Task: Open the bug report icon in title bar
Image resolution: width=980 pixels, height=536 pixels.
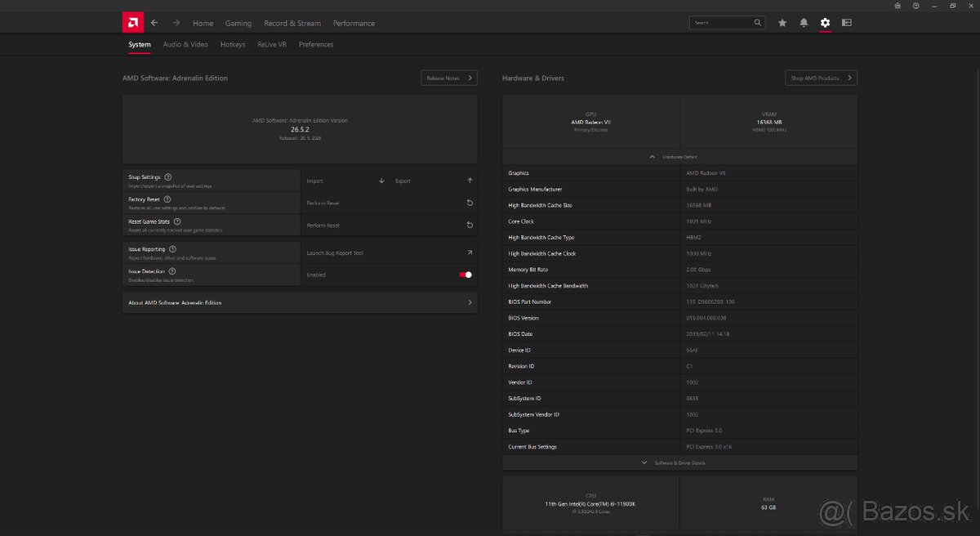Action: (898, 6)
